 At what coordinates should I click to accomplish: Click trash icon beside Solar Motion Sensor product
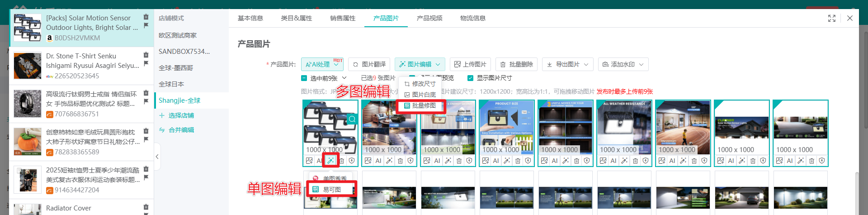pos(146,17)
